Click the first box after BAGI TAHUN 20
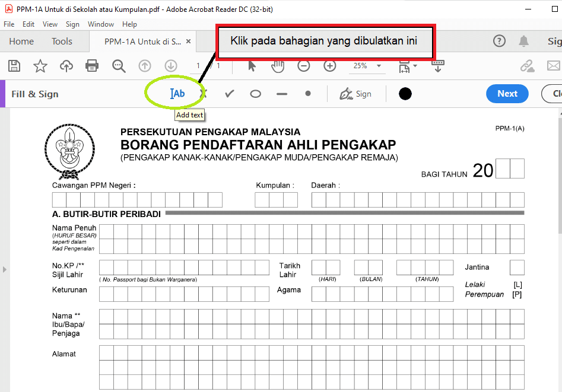The image size is (562, 392). 503,168
